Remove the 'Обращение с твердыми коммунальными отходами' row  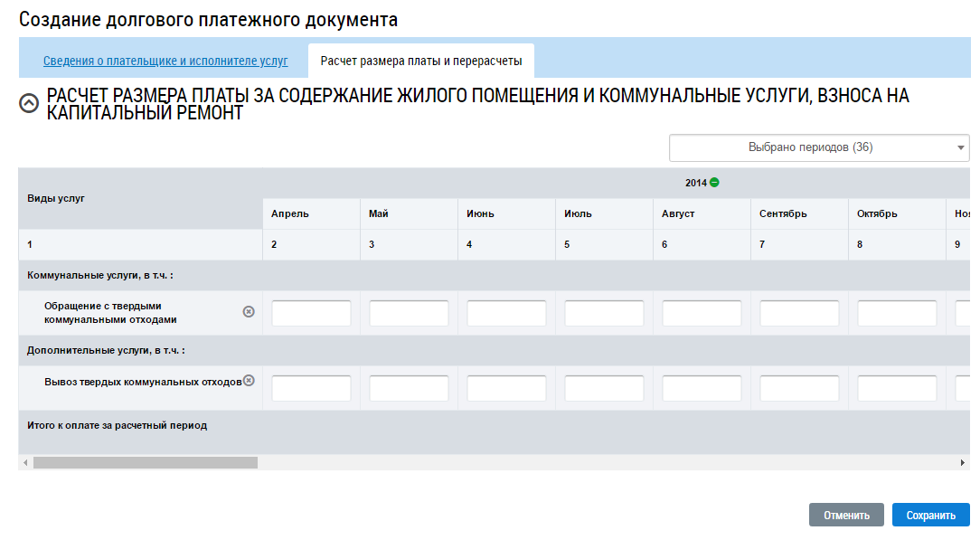pos(249,311)
